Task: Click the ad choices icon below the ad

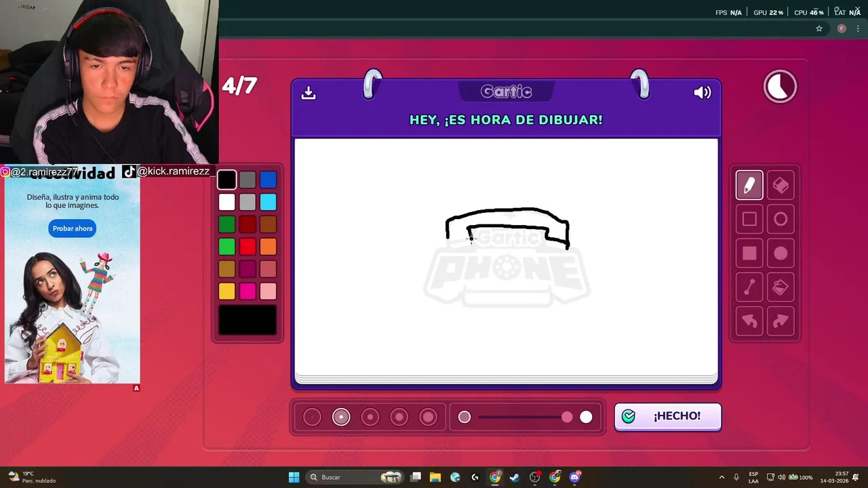Action: click(136, 388)
